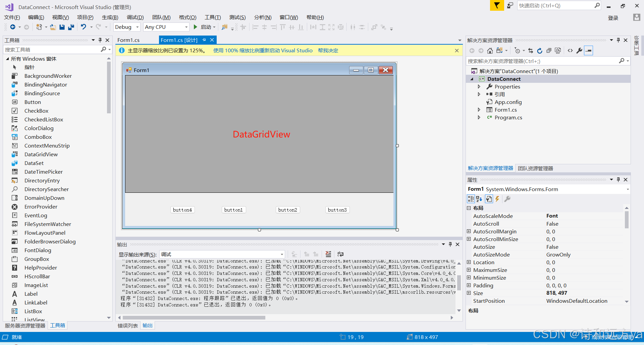Click the output Toggle Word Wrap icon
The width and height of the screenshot is (644, 345).
340,254
